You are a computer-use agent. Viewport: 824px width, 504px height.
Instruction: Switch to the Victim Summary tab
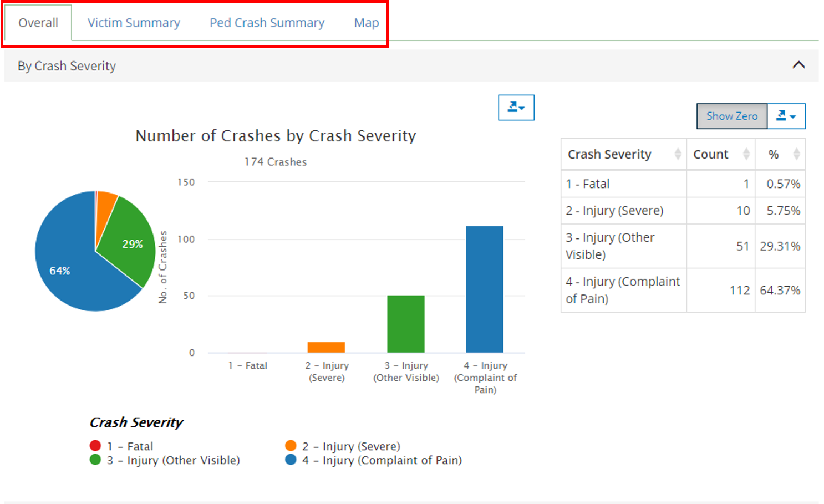click(x=134, y=23)
